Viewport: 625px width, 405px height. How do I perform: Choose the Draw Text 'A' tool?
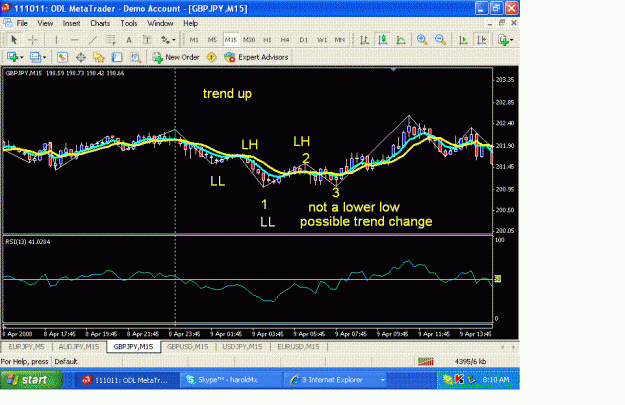click(129, 40)
